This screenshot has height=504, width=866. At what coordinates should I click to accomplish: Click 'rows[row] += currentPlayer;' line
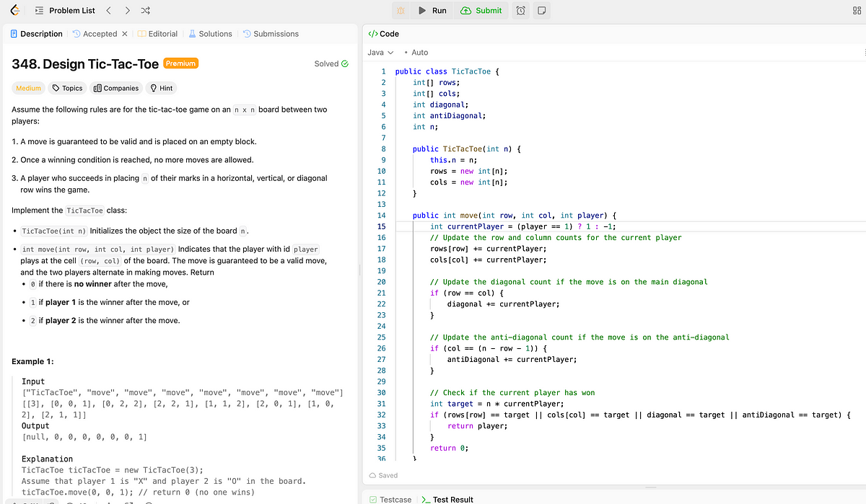tap(488, 249)
